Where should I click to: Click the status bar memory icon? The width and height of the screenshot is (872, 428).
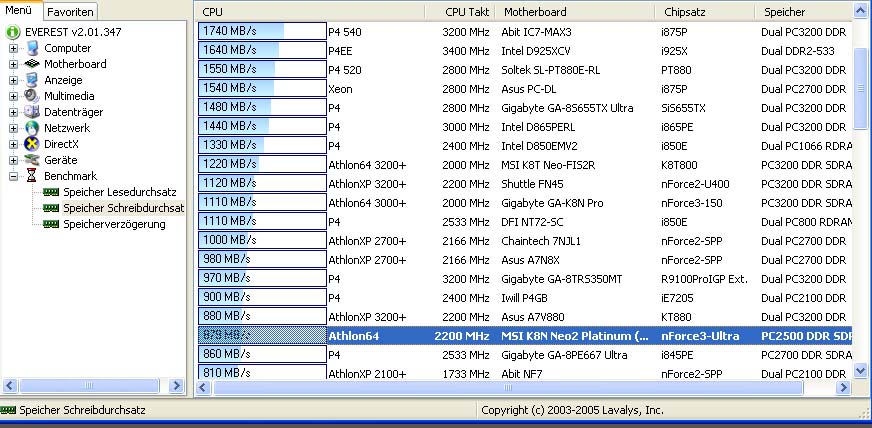click(x=8, y=411)
